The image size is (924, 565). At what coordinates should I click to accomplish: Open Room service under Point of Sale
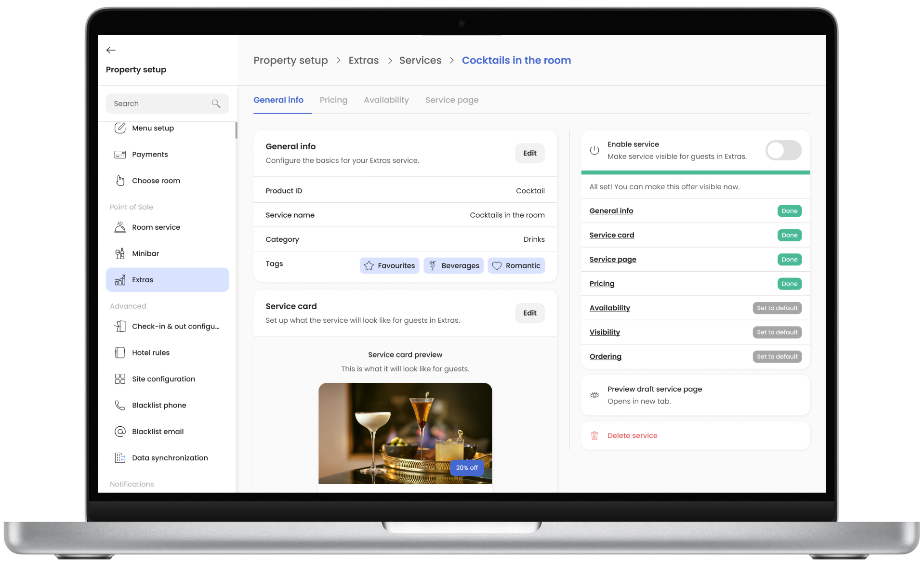[156, 227]
